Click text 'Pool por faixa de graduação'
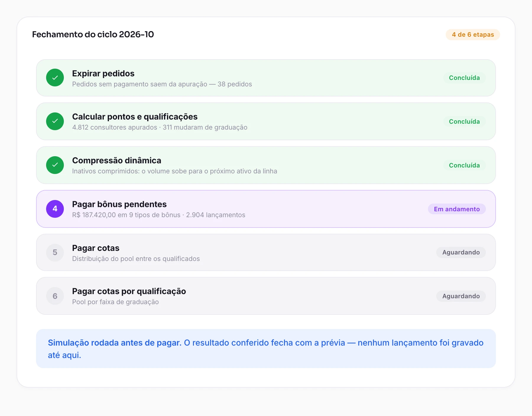The height and width of the screenshot is (416, 532). point(116,302)
